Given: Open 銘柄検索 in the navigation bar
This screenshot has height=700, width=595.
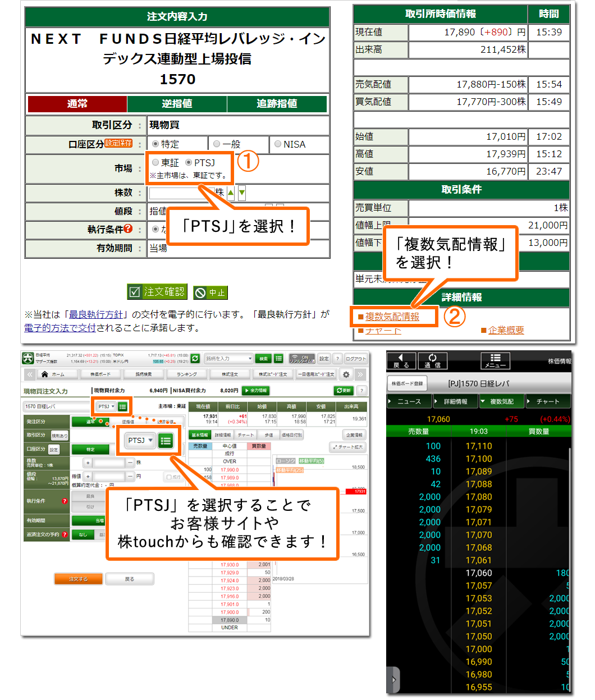Looking at the screenshot, I should coord(144,374).
